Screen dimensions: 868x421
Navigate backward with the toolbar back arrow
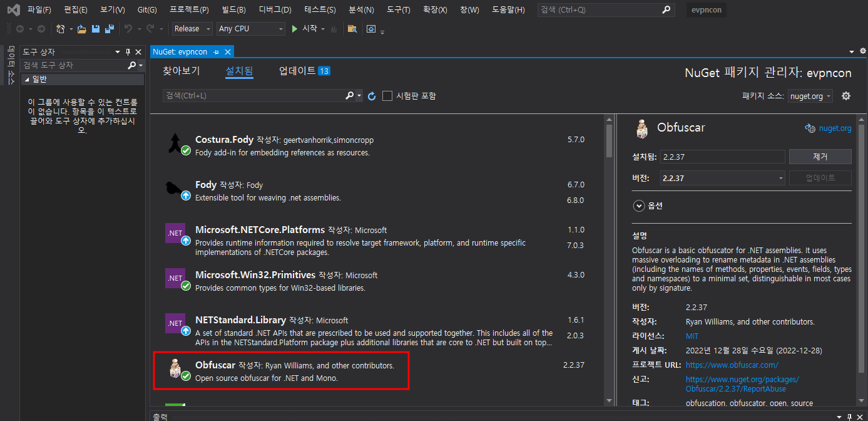[19, 29]
